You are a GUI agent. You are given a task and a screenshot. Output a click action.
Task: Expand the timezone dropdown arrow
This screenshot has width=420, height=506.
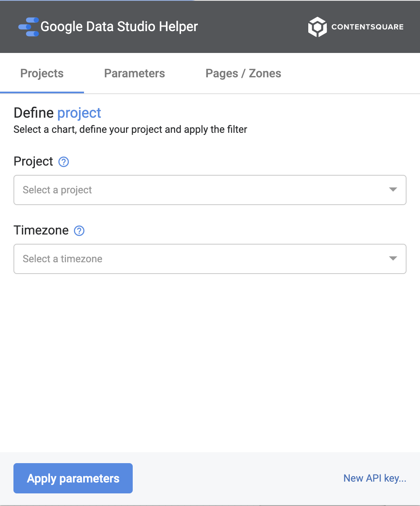coord(393,259)
